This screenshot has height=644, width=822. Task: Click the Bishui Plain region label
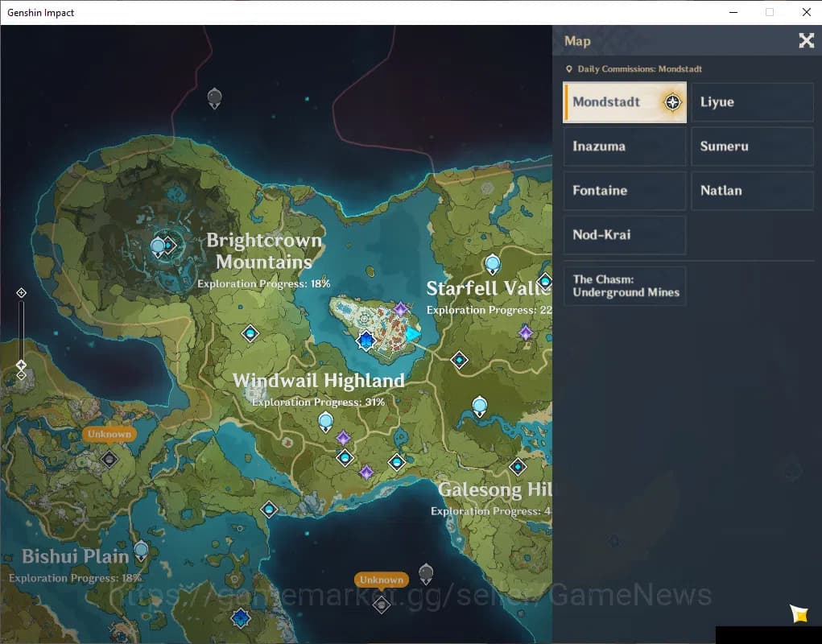[76, 556]
